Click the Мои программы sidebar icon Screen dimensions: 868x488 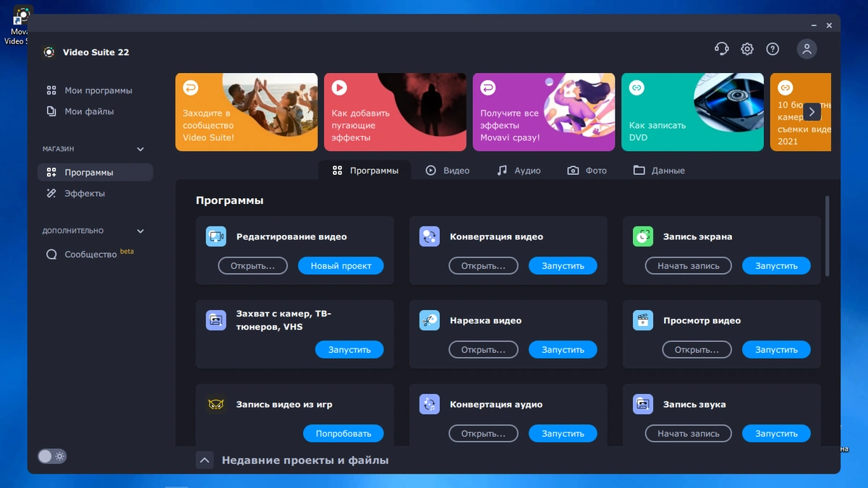coord(51,90)
